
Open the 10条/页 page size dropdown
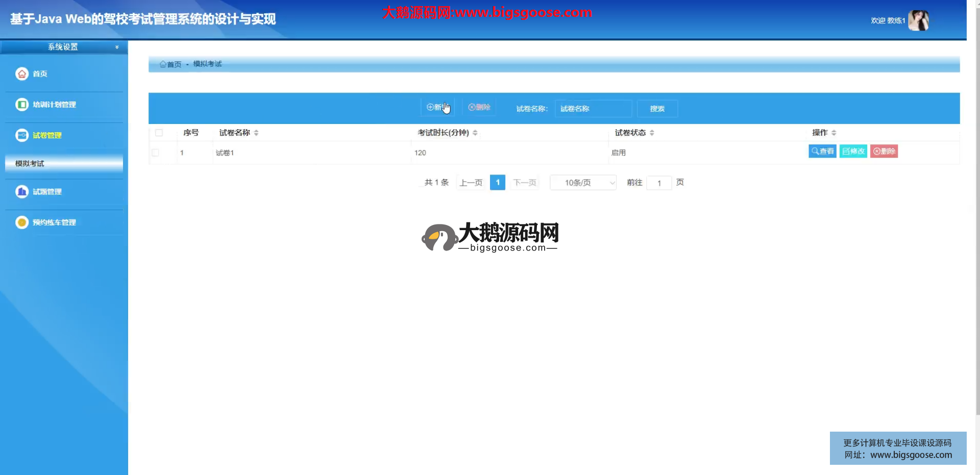point(583,183)
